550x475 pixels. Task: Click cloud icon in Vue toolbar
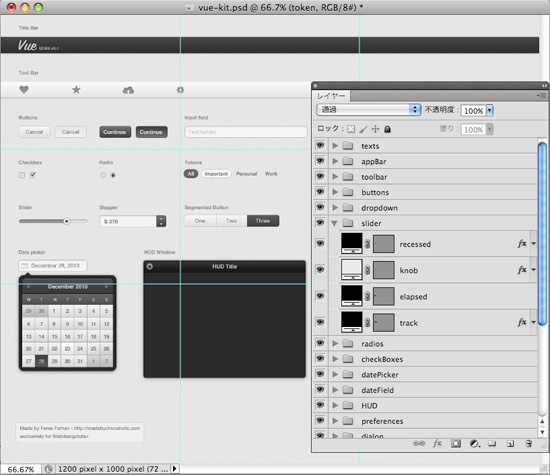[128, 90]
